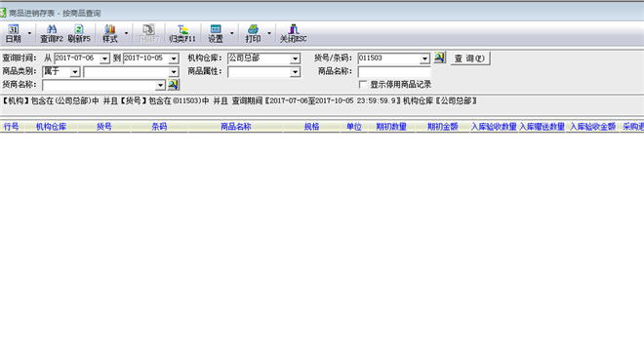Viewport: 644px width, 353px height.
Task: Click the 期初数量 column header
Action: (x=391, y=127)
